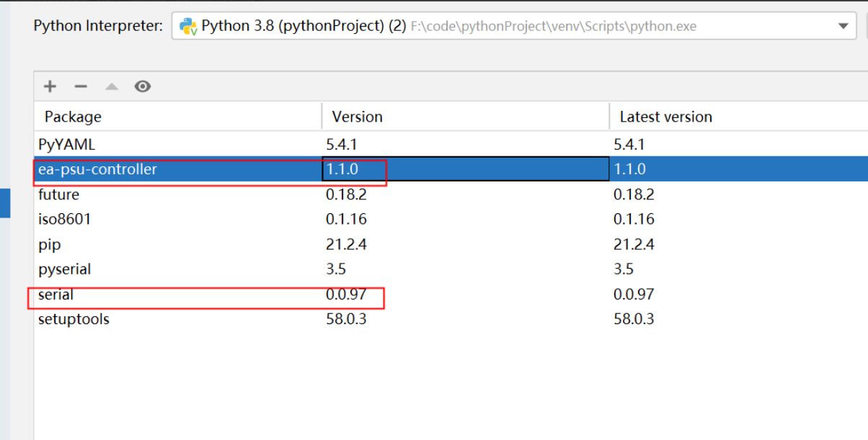Click the plus icon to install package

tap(50, 87)
